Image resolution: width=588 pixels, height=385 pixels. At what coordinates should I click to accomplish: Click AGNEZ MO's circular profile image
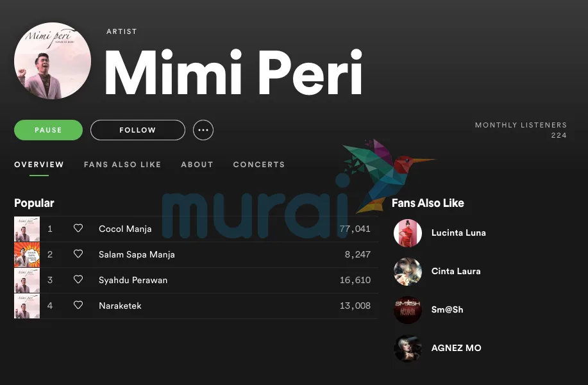(x=408, y=348)
